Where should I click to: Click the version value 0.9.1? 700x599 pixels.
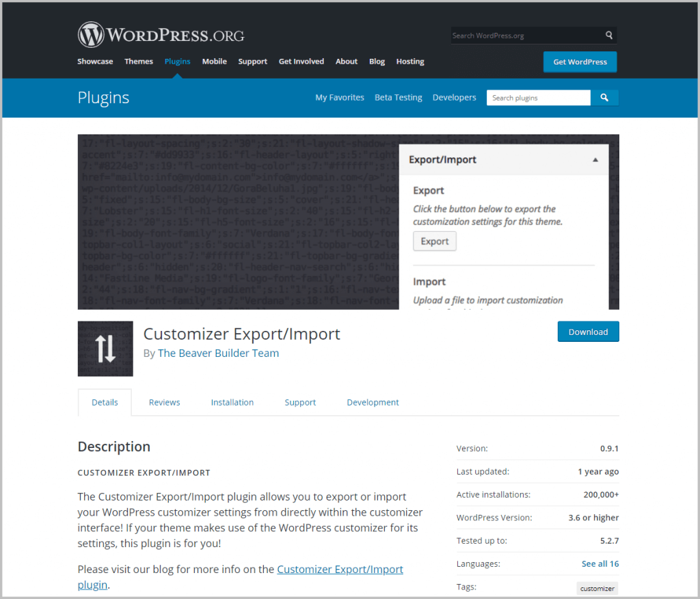[x=609, y=449]
